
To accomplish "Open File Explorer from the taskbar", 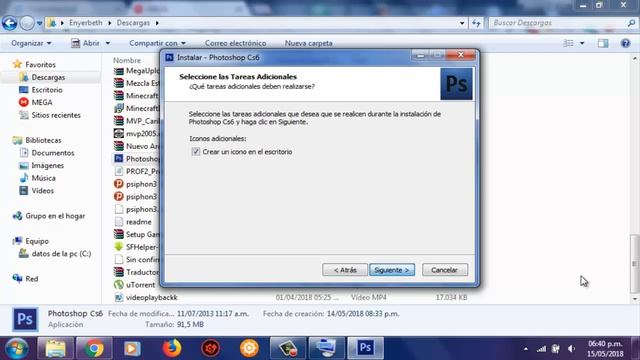I will tap(56, 349).
